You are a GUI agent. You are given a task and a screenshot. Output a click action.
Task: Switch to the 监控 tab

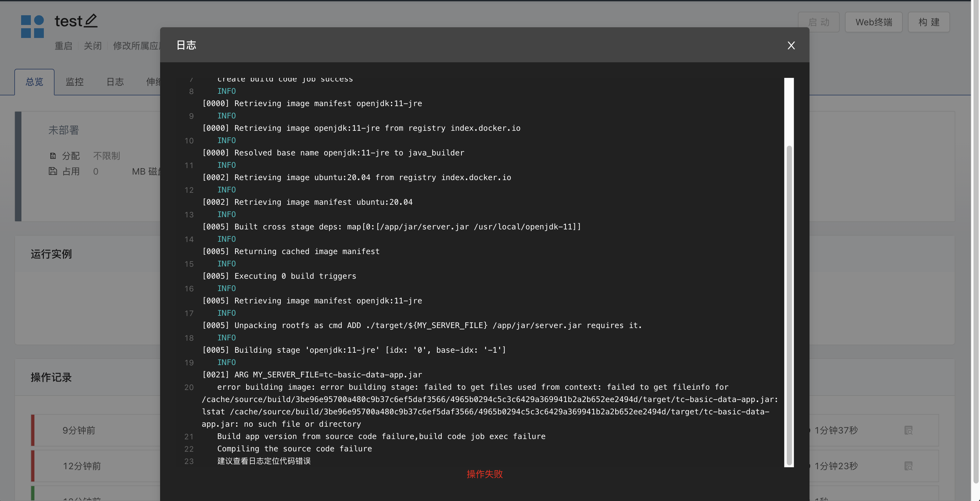click(x=75, y=82)
